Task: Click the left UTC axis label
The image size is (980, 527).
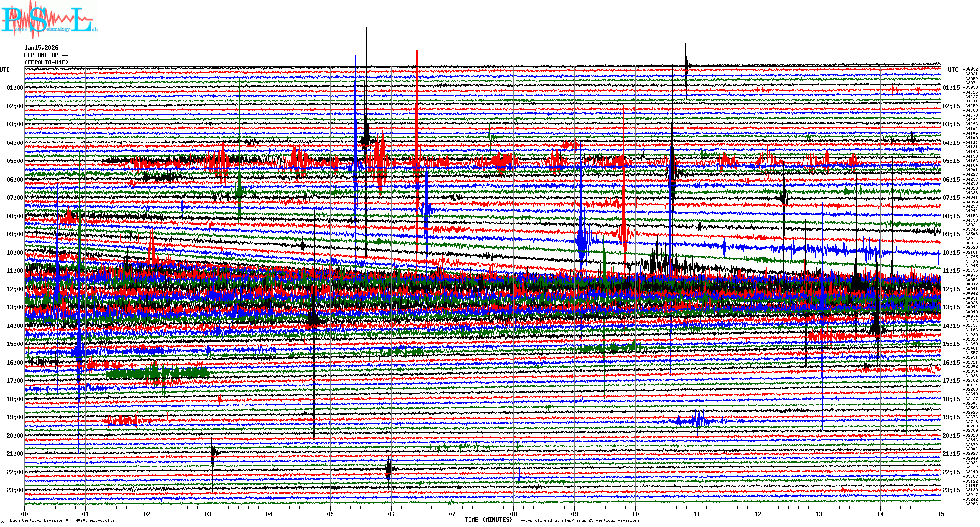Action: (x=5, y=70)
